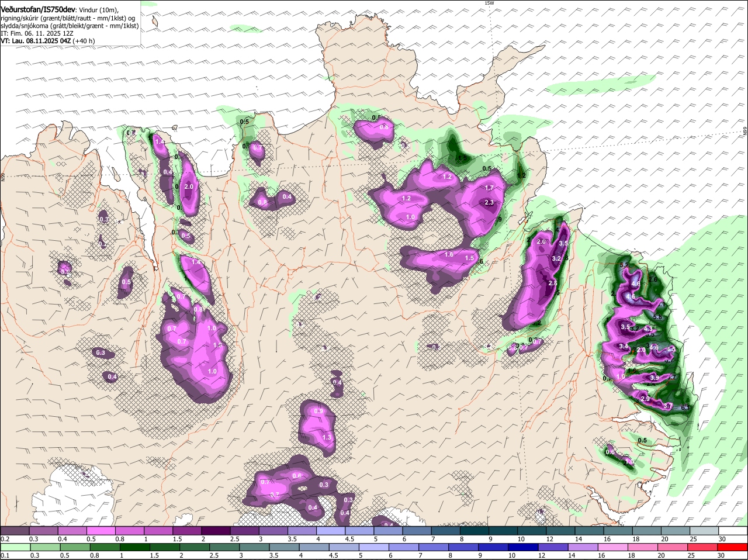Select the darkest purple 2 snow legend swatch
The image size is (748, 560).
point(216,530)
